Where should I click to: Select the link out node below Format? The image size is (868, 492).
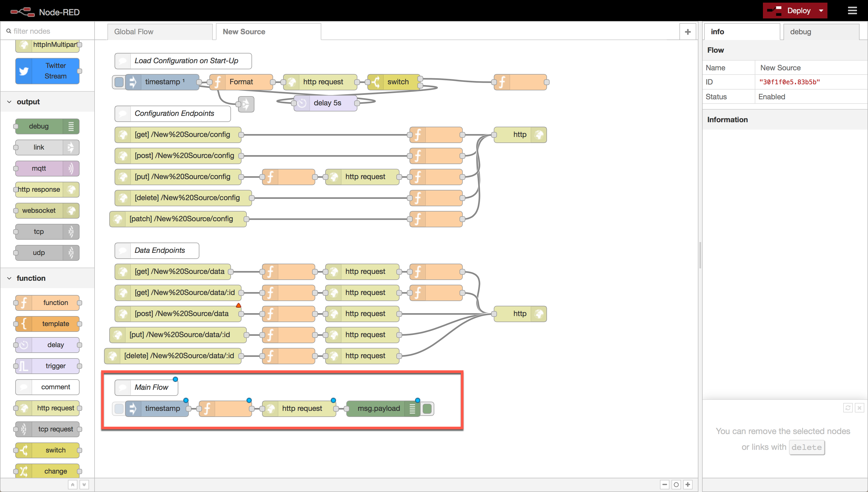point(246,104)
